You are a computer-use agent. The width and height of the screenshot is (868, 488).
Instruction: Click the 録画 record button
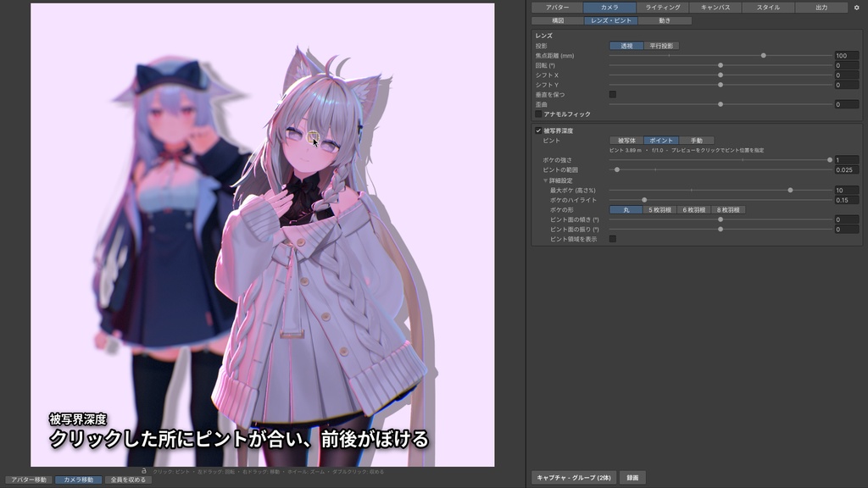click(x=632, y=478)
